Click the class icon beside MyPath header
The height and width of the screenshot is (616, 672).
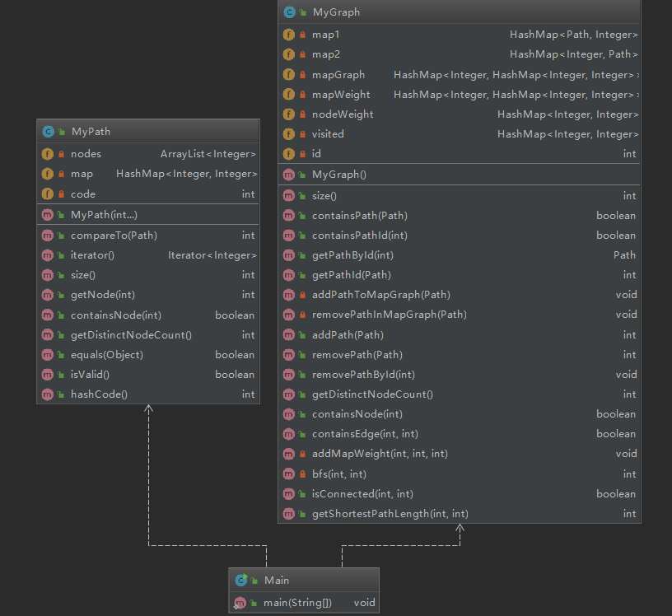tap(48, 132)
